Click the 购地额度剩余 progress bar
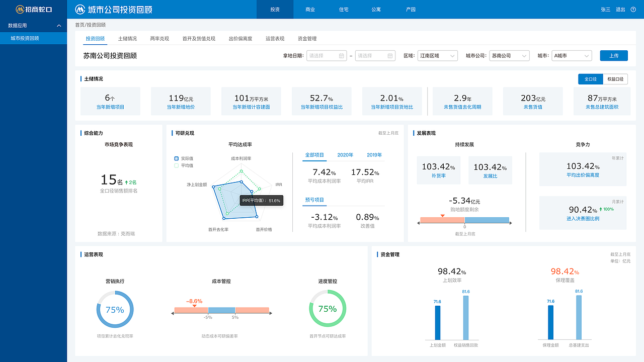The width and height of the screenshot is (644, 362). (464, 220)
